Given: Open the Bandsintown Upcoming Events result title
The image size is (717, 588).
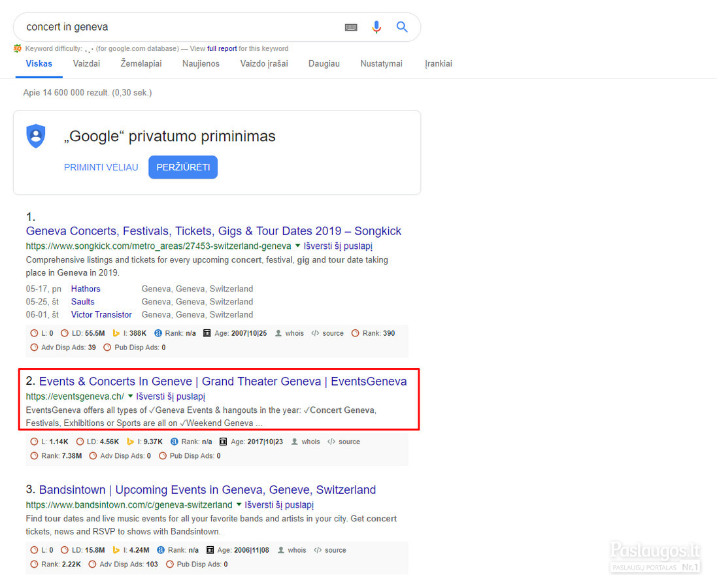Looking at the screenshot, I should pyautogui.click(x=208, y=490).
